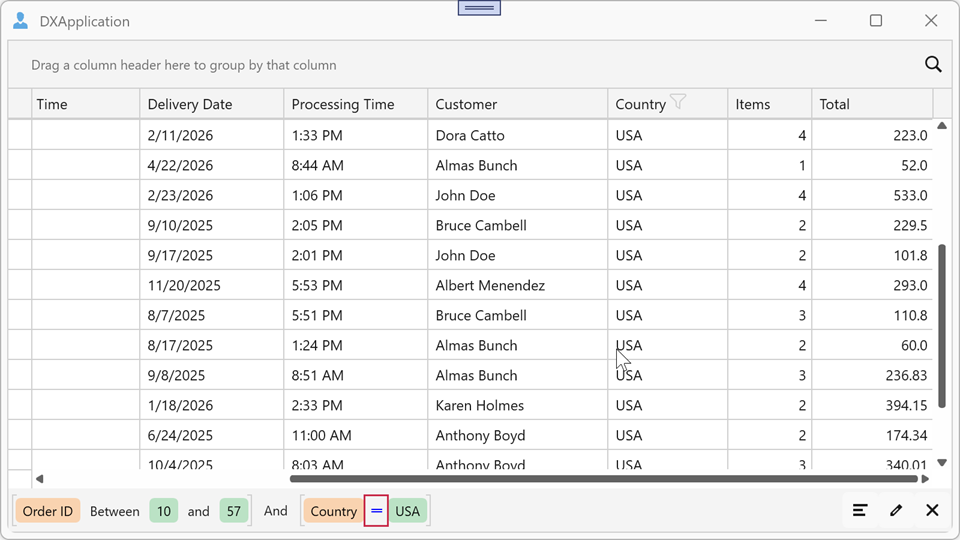960x540 pixels.
Task: Select the Country filter field token
Action: click(333, 511)
